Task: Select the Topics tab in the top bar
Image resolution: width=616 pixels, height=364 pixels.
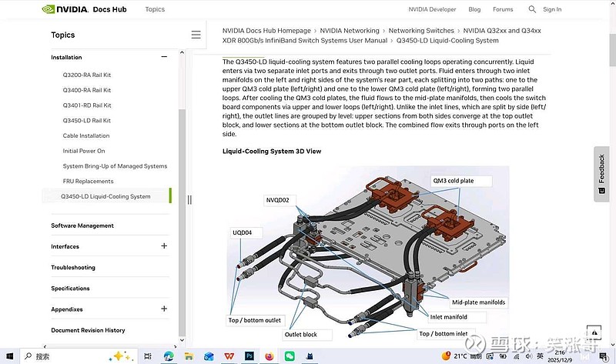Action: pyautogui.click(x=155, y=9)
